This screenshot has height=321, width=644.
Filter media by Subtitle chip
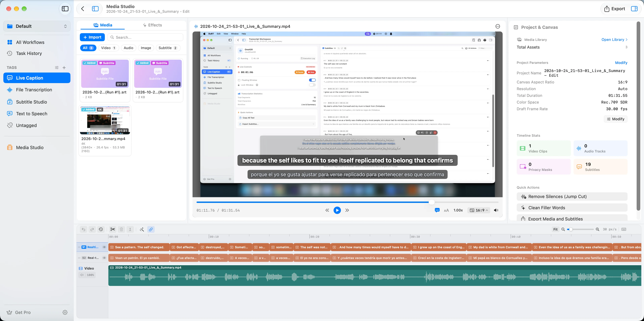point(168,48)
